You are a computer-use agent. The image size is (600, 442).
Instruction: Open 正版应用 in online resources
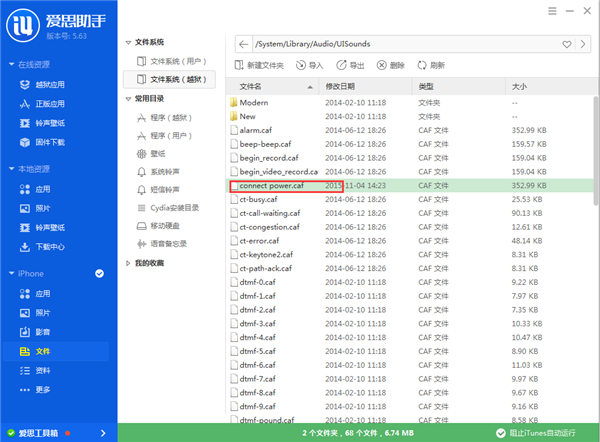click(42, 104)
